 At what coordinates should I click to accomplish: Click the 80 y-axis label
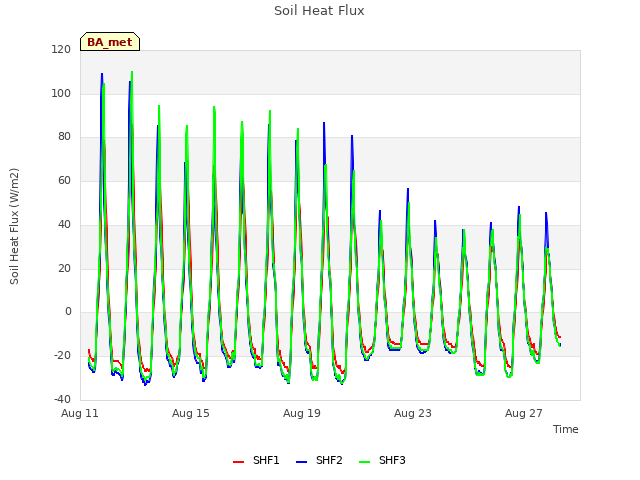tap(64, 137)
